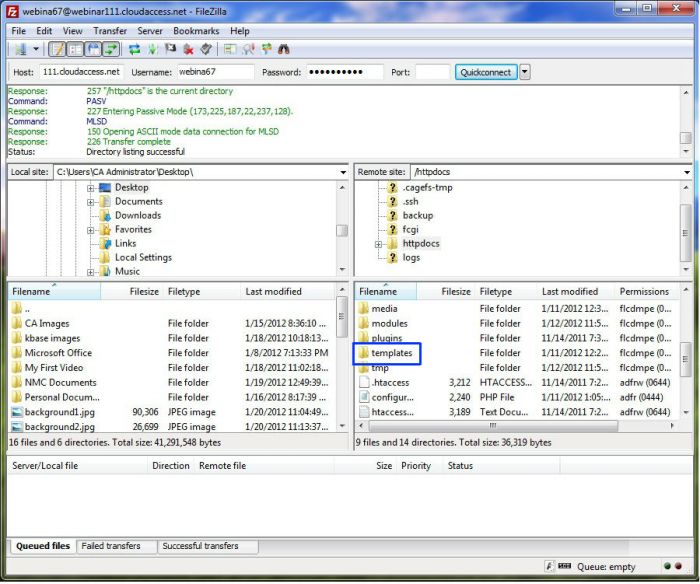Select .cagefs-tmp in the remote tree
The width and height of the screenshot is (700, 584).
click(427, 188)
